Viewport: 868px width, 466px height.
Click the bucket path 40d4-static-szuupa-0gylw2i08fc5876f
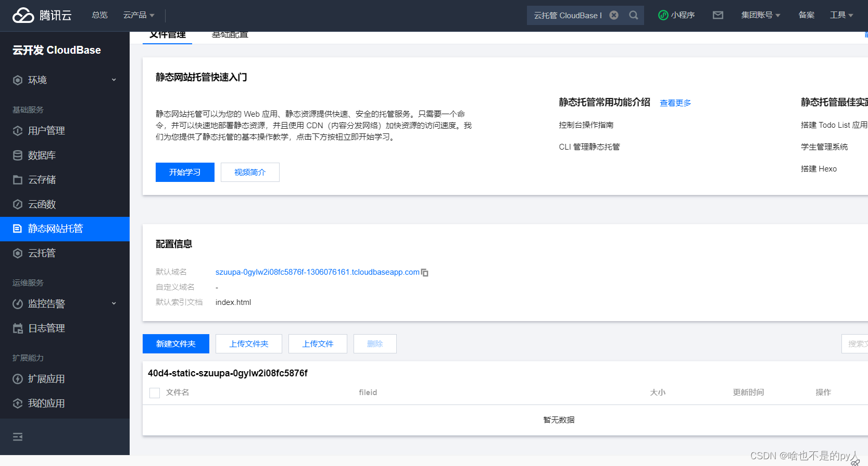click(x=228, y=373)
